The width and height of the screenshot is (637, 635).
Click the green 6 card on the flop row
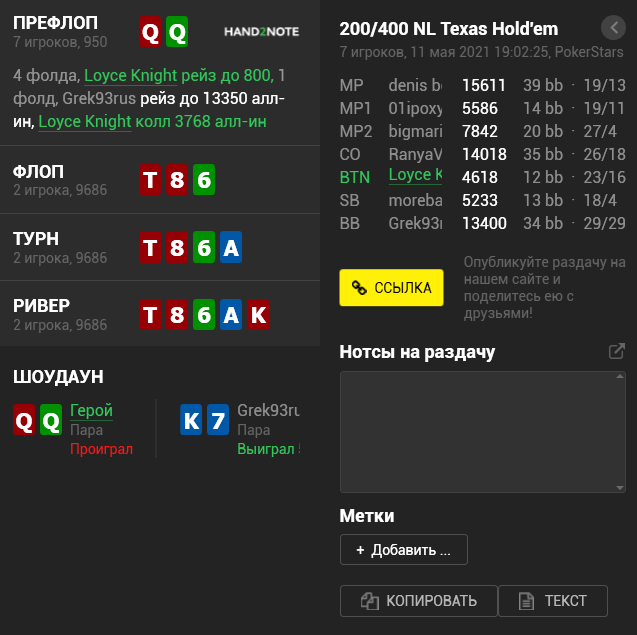click(x=204, y=180)
